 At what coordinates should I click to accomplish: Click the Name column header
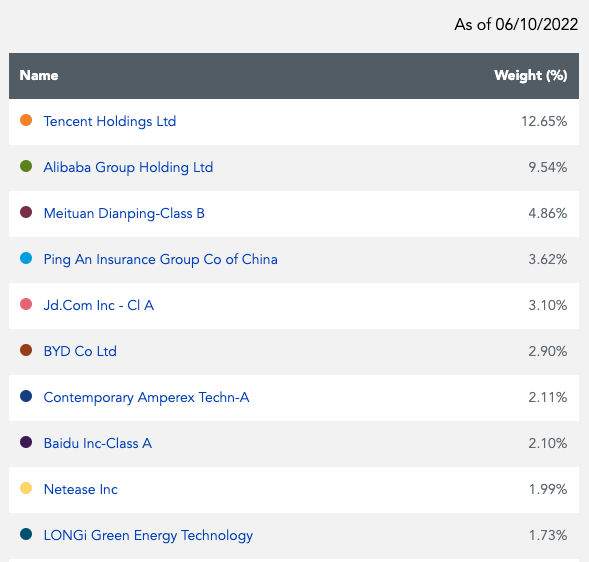click(39, 76)
